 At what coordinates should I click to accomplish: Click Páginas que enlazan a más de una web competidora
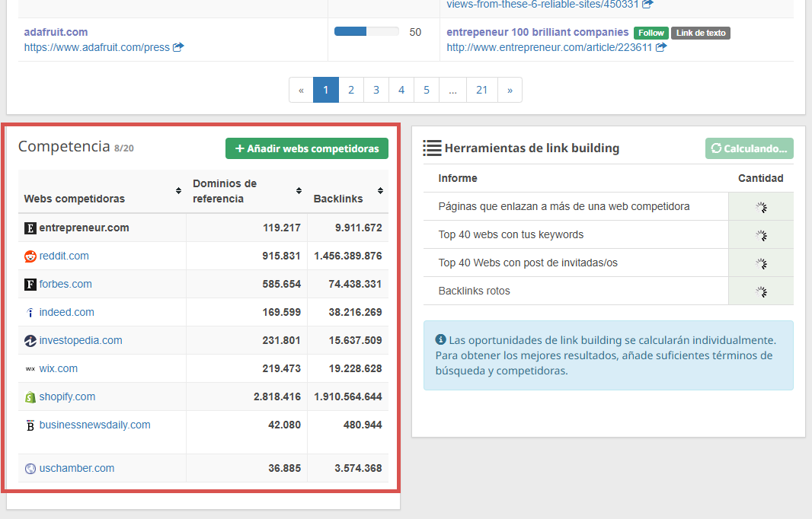pyautogui.click(x=564, y=206)
